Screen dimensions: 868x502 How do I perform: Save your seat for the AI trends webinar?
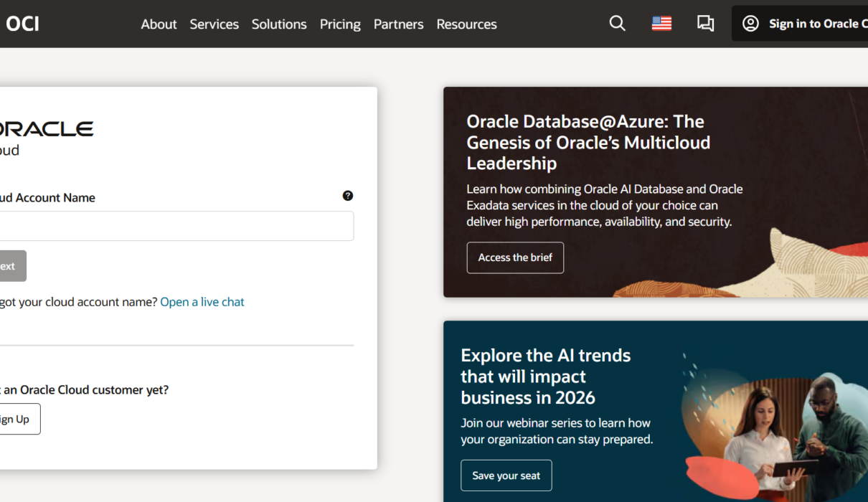506,475
